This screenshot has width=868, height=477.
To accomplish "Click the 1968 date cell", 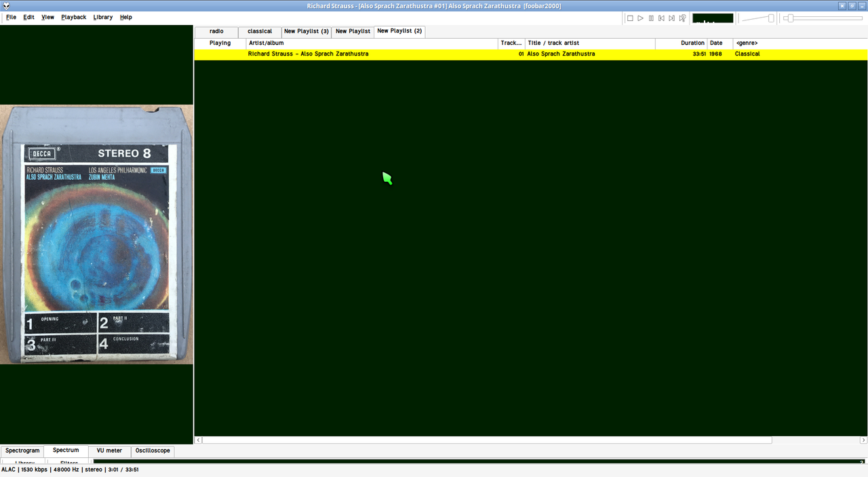I will (715, 54).
